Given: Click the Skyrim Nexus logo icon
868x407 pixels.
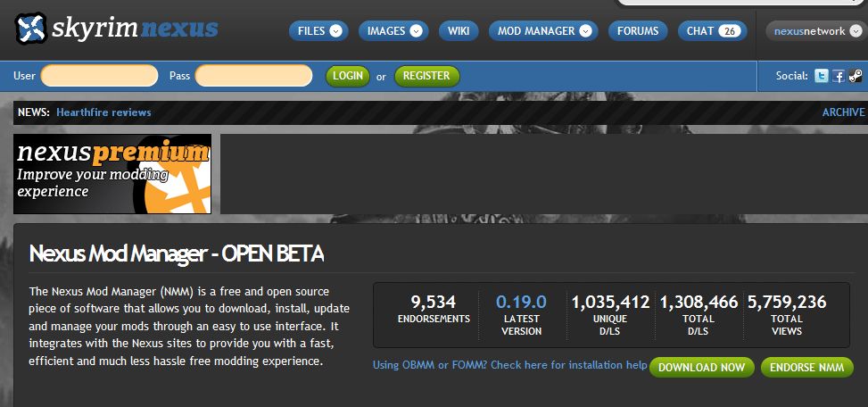Looking at the screenshot, I should pos(30,29).
